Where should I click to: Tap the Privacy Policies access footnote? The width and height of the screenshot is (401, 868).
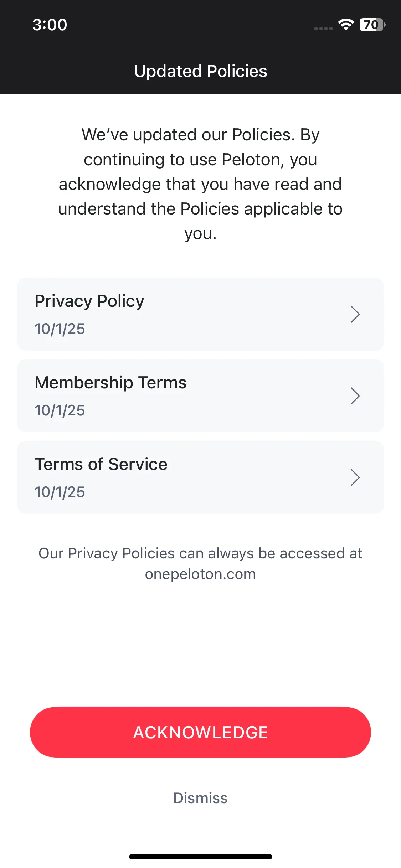pos(200,554)
